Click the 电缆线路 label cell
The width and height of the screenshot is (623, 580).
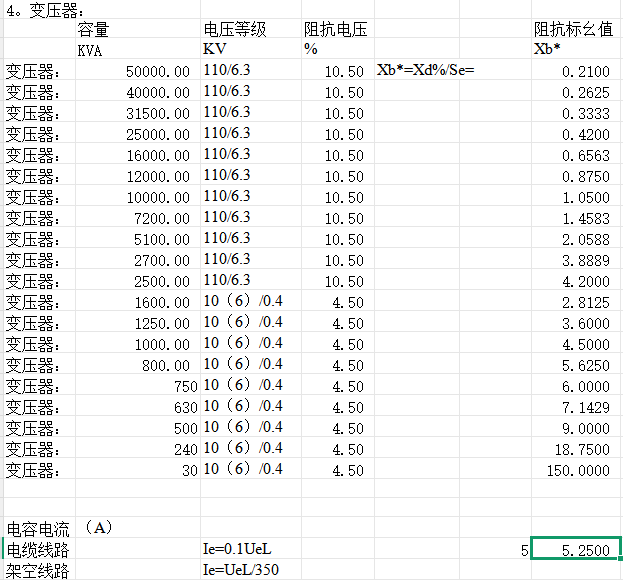point(38,550)
